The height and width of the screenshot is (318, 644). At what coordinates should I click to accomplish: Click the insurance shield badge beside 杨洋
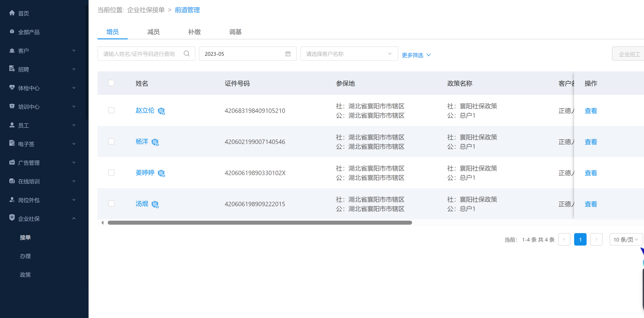tap(155, 142)
